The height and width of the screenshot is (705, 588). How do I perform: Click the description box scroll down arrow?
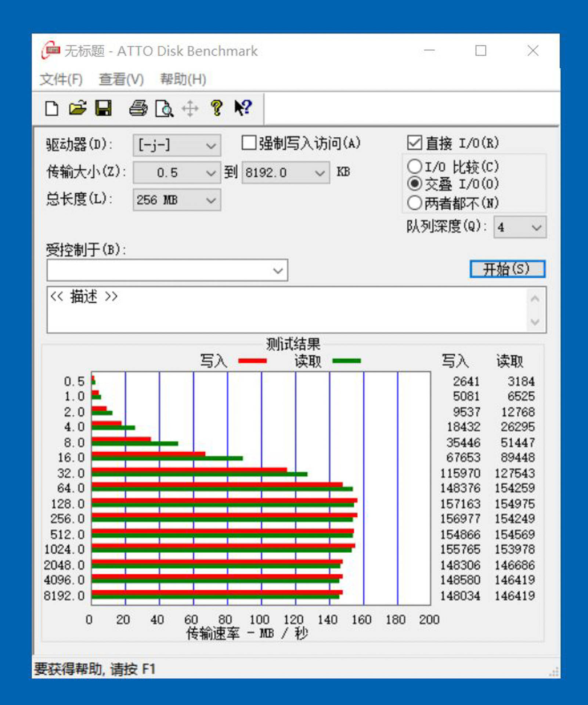pos(535,322)
